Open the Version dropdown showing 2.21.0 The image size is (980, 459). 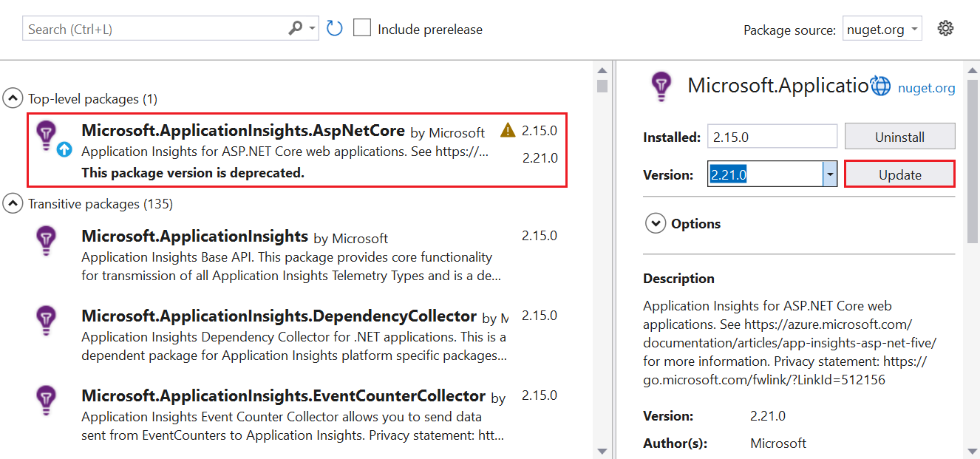tap(830, 174)
